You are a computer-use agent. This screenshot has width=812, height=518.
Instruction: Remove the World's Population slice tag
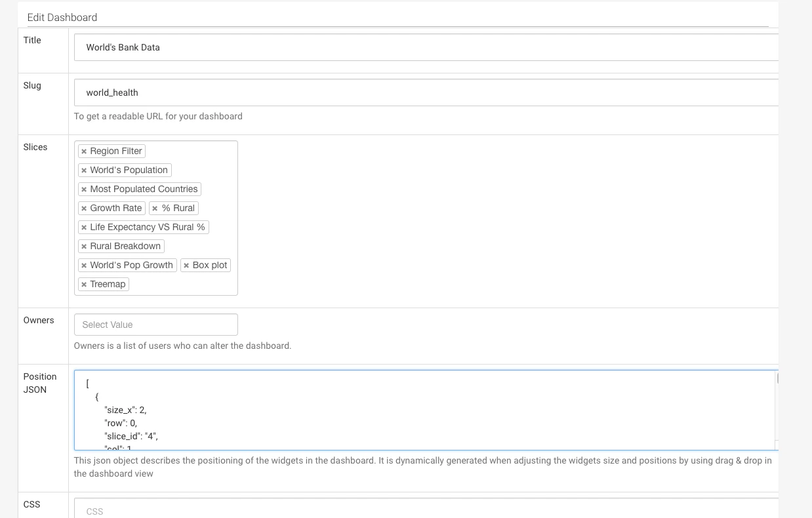(x=84, y=170)
